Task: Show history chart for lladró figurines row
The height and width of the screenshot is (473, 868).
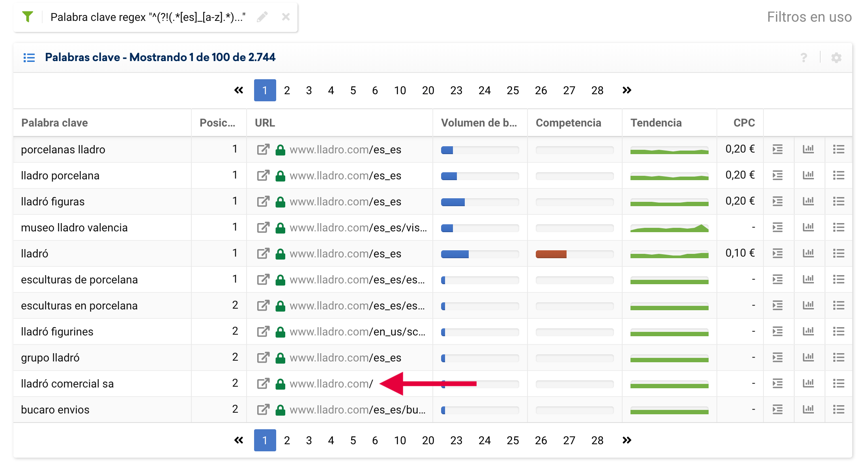Action: point(808,331)
